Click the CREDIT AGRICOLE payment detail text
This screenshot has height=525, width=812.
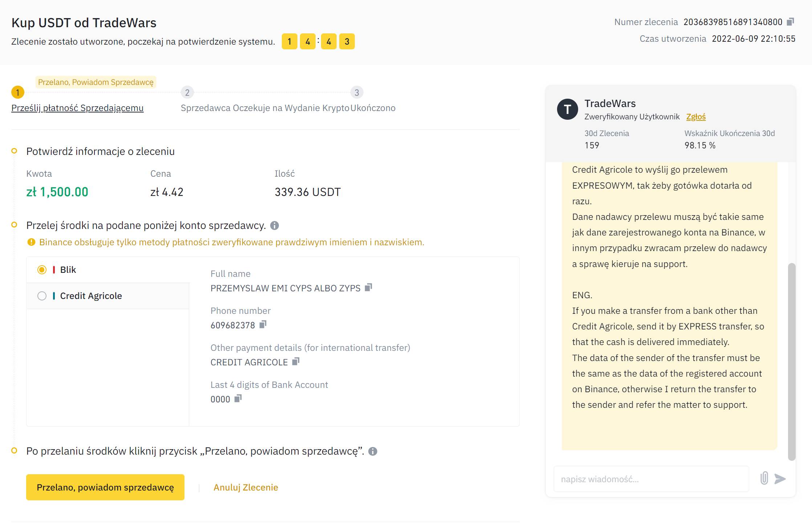[249, 362]
